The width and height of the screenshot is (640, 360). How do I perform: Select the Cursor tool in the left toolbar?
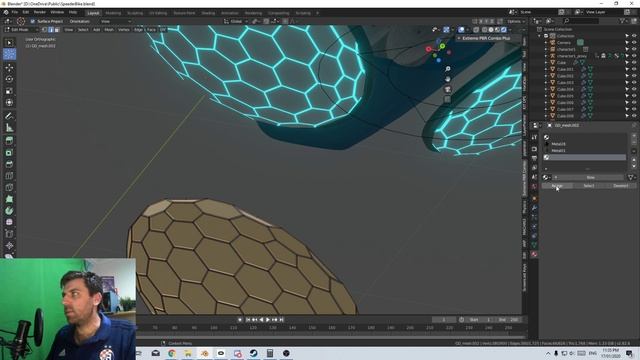(x=9, y=54)
